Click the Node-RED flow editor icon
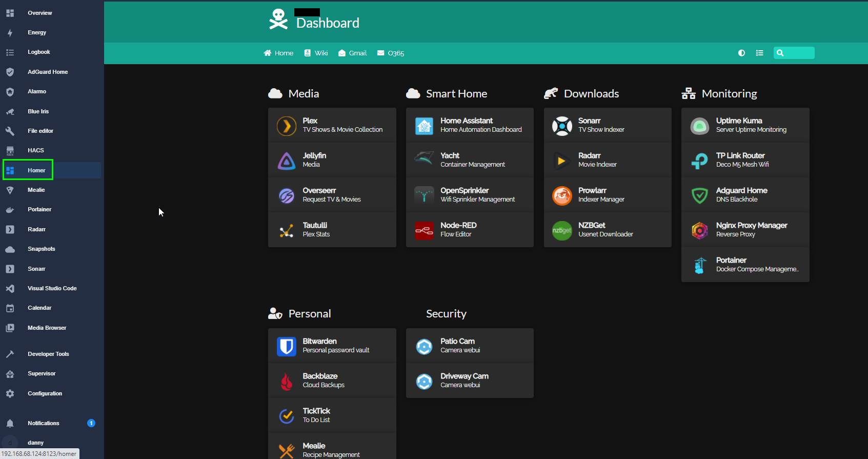 [x=424, y=230]
